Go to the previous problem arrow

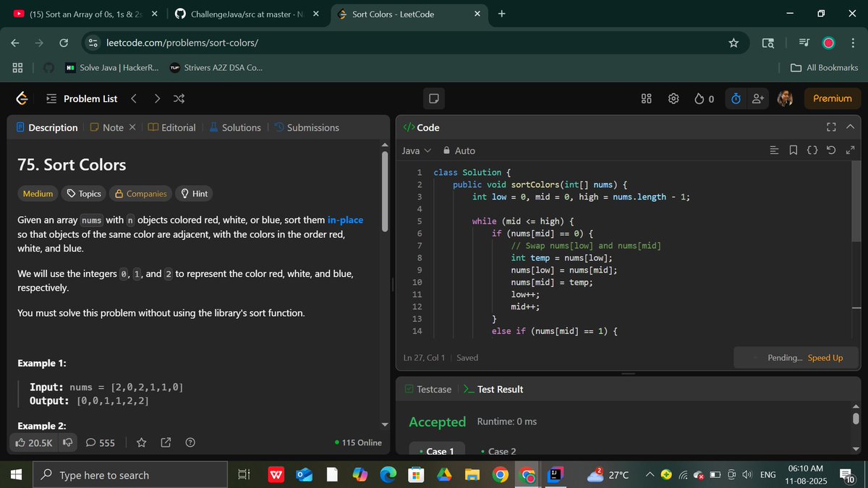coord(133,98)
